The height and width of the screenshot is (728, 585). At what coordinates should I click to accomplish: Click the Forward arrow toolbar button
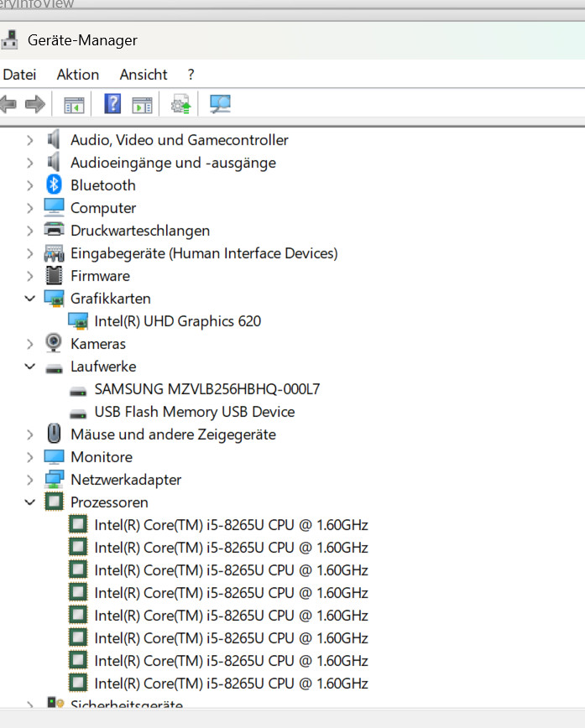[35, 105]
